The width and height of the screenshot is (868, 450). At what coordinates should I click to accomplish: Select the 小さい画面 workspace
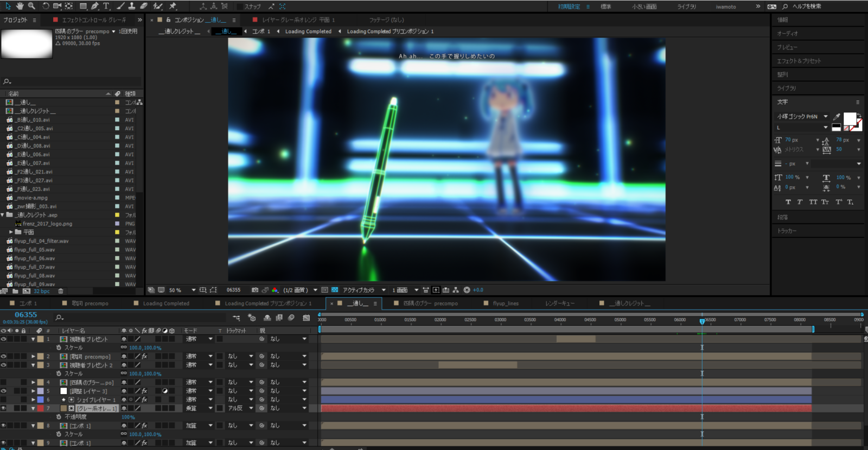pyautogui.click(x=644, y=7)
